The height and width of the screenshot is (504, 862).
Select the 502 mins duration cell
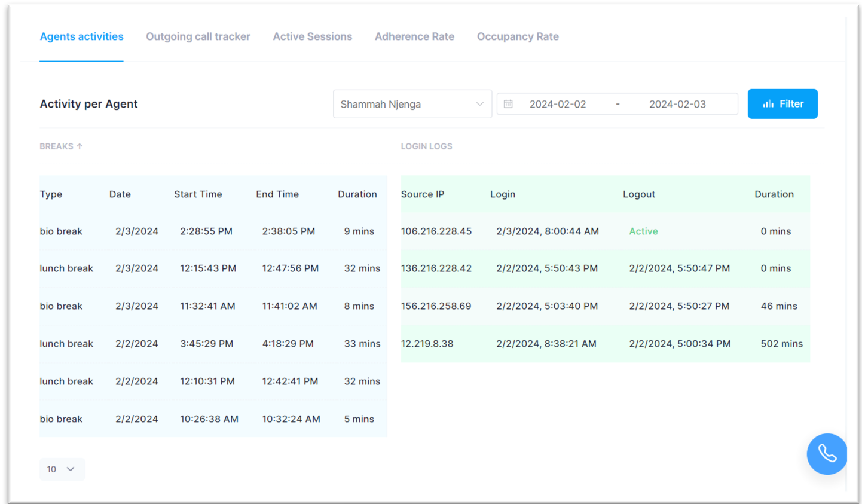[x=782, y=344]
